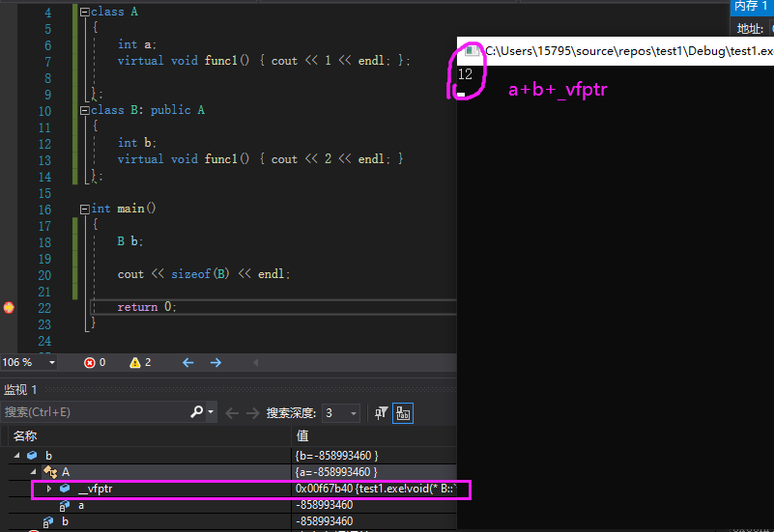This screenshot has width=774, height=532.
Task: Click the __vfptr cube icon
Action: coord(65,489)
